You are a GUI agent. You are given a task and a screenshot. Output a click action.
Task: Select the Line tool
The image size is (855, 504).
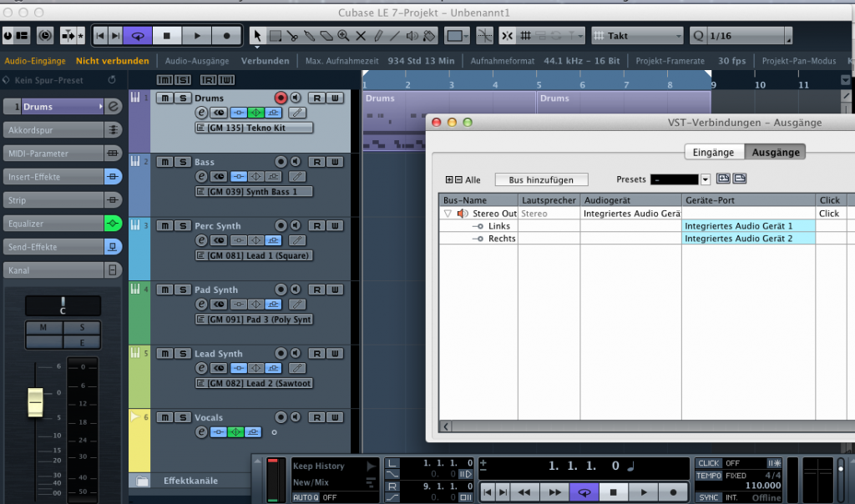point(395,36)
